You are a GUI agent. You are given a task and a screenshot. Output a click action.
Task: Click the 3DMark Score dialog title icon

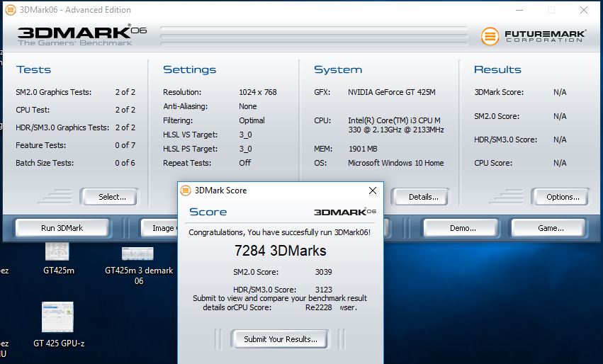pyautogui.click(x=186, y=190)
